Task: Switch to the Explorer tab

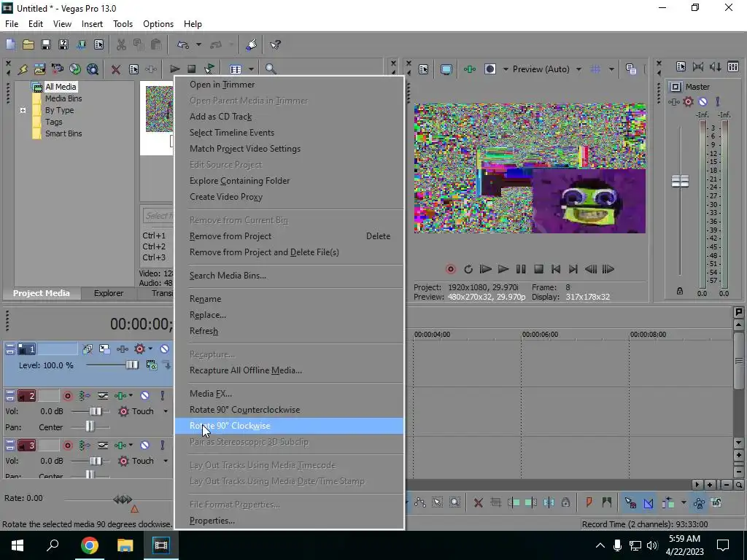Action: 109,293
